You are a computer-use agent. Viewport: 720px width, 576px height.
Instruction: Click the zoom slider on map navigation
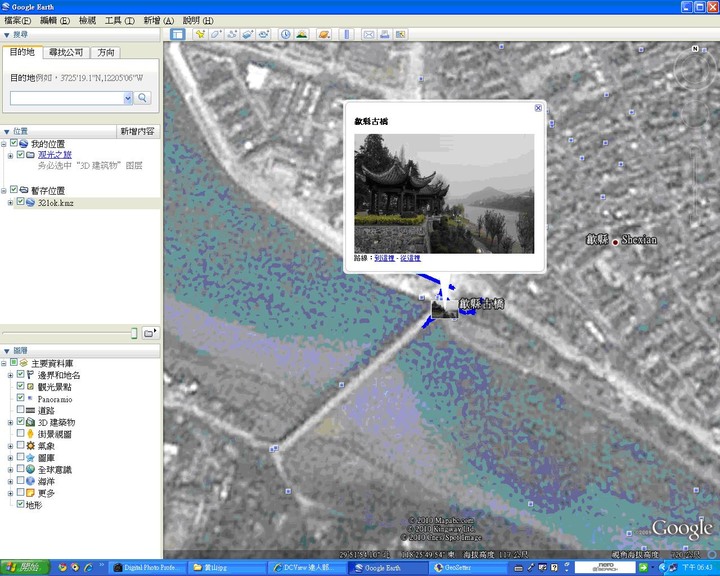695,181
